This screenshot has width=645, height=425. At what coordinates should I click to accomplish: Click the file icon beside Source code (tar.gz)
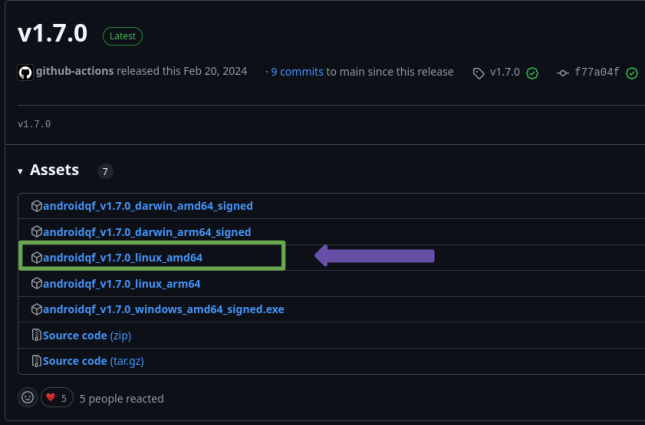(37, 361)
